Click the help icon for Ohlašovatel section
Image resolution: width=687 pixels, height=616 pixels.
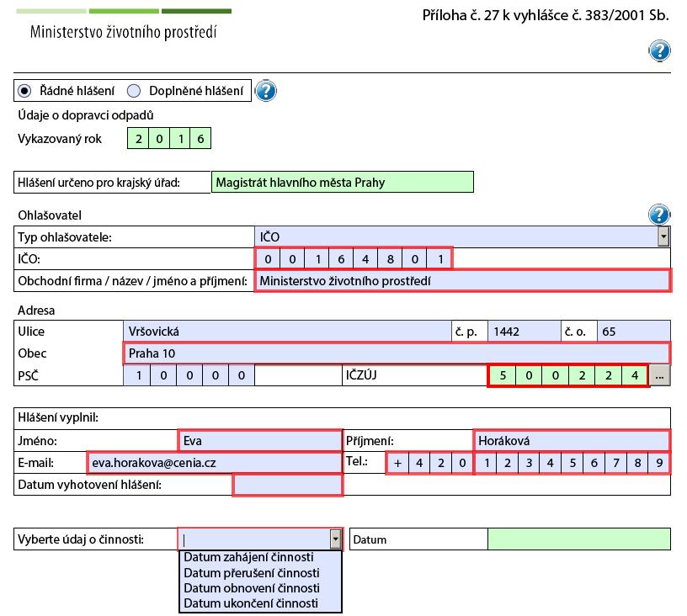coord(659,215)
